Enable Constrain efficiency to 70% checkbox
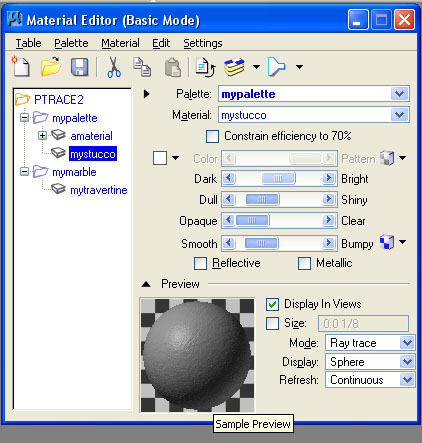The width and height of the screenshot is (422, 443). pos(212,136)
